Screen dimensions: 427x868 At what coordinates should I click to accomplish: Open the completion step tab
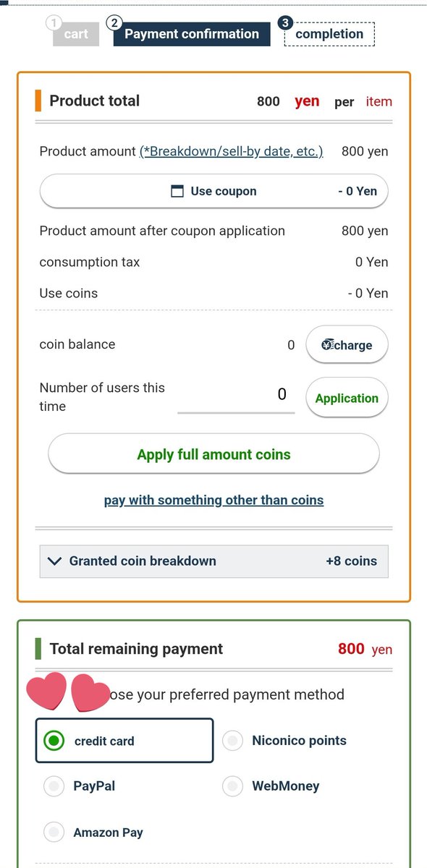click(x=329, y=34)
